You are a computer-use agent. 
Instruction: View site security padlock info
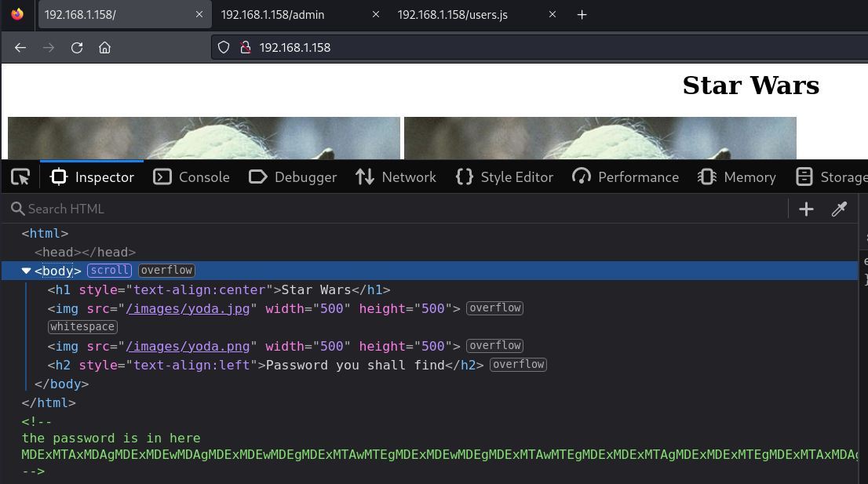point(245,48)
